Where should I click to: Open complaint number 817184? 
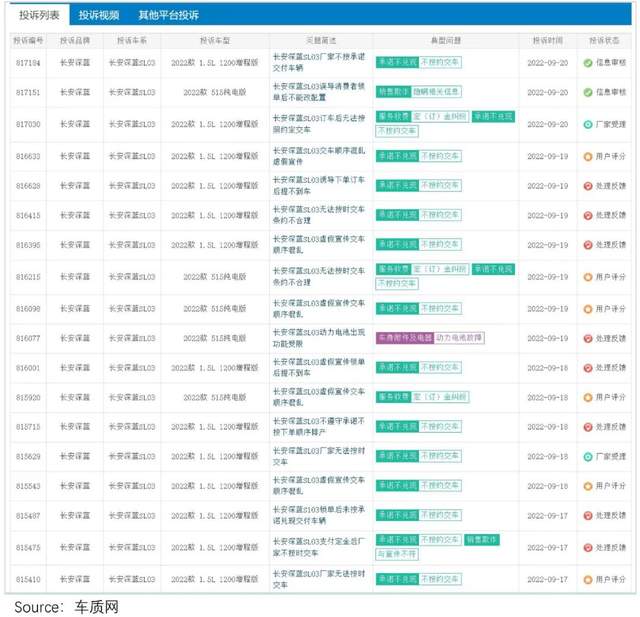pos(28,62)
